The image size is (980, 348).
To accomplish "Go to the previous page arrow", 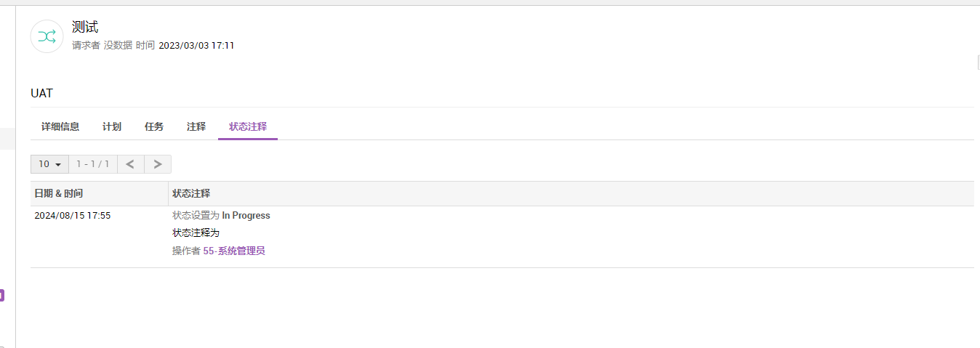I will click(x=130, y=164).
